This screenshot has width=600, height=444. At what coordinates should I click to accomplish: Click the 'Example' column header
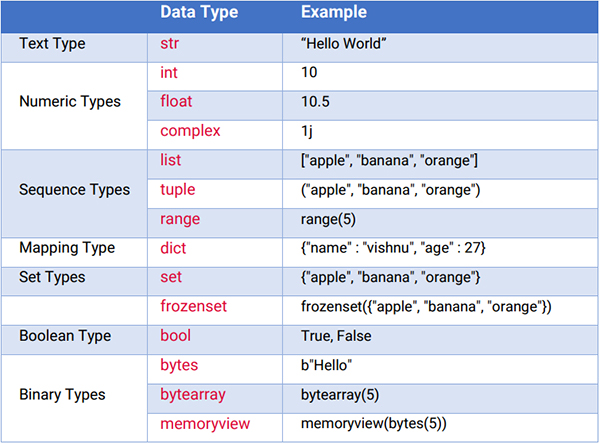click(333, 14)
